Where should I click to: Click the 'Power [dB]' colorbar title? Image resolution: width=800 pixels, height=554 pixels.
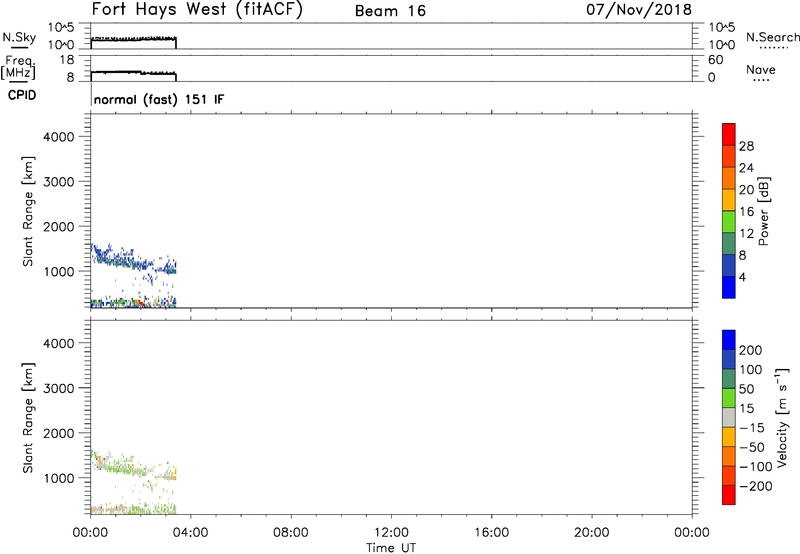tap(764, 211)
